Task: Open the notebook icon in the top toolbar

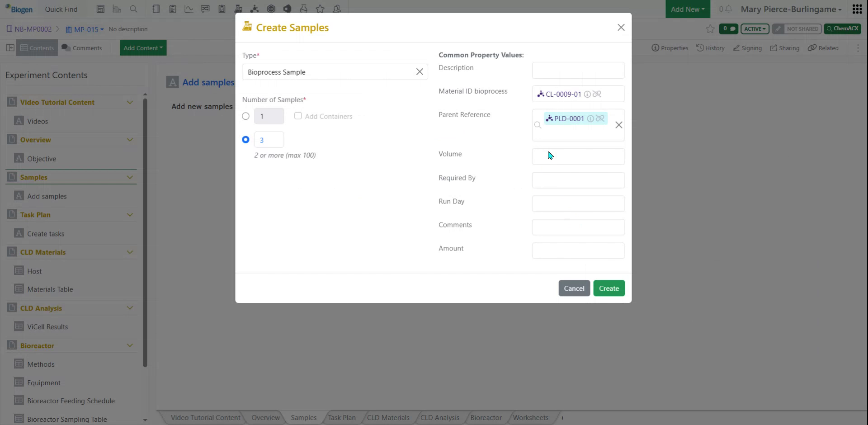Action: pyautogui.click(x=156, y=9)
